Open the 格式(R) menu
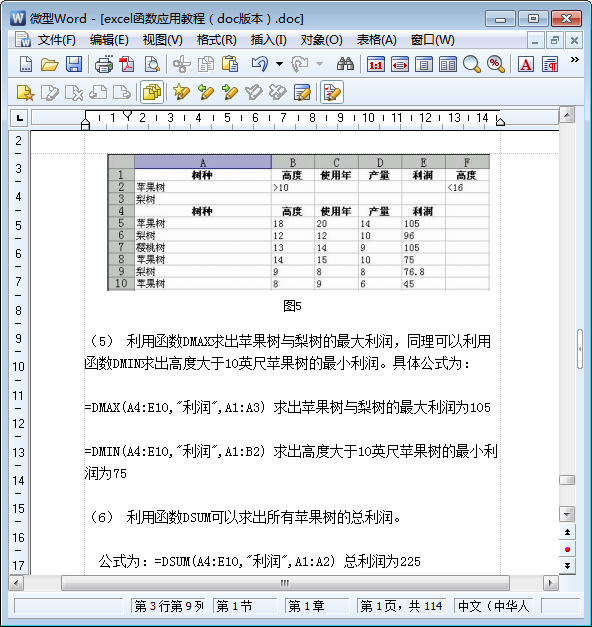The image size is (592, 627). coord(217,40)
